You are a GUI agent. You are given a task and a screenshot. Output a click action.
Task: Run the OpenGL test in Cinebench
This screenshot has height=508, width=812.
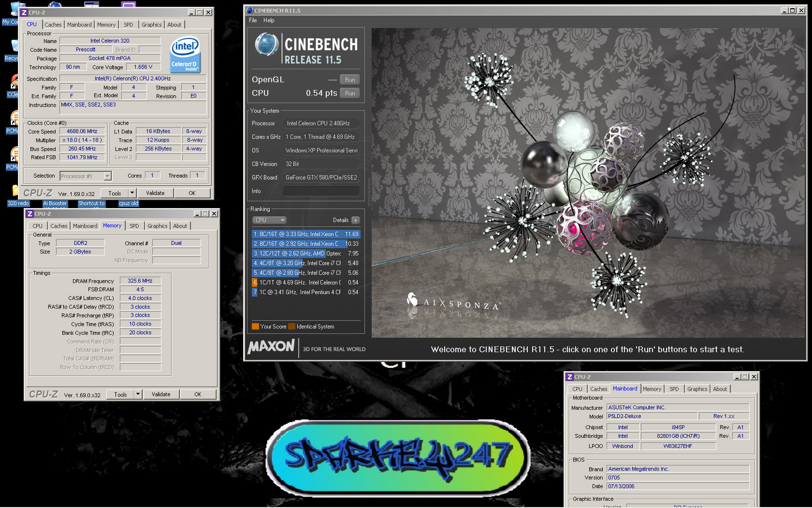pos(350,80)
